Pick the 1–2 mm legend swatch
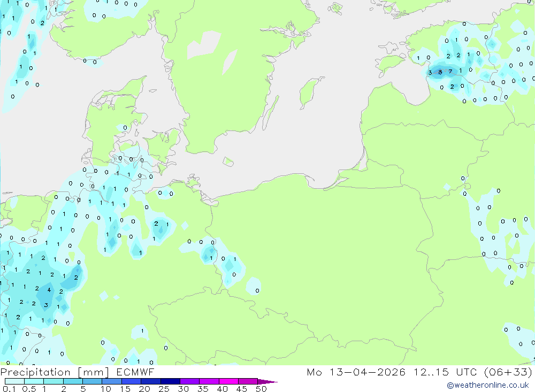This screenshot has height=392, width=535. click(53, 381)
